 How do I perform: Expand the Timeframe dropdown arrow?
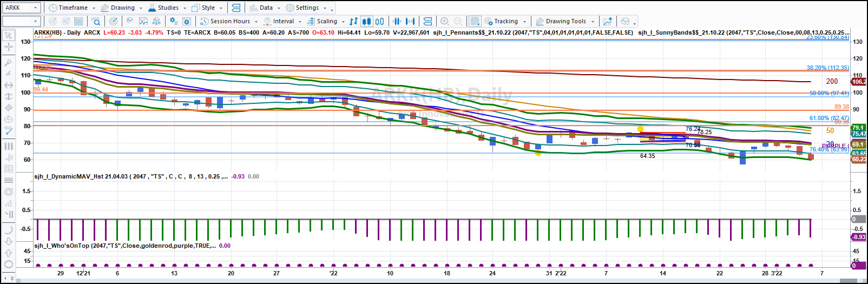click(x=94, y=8)
